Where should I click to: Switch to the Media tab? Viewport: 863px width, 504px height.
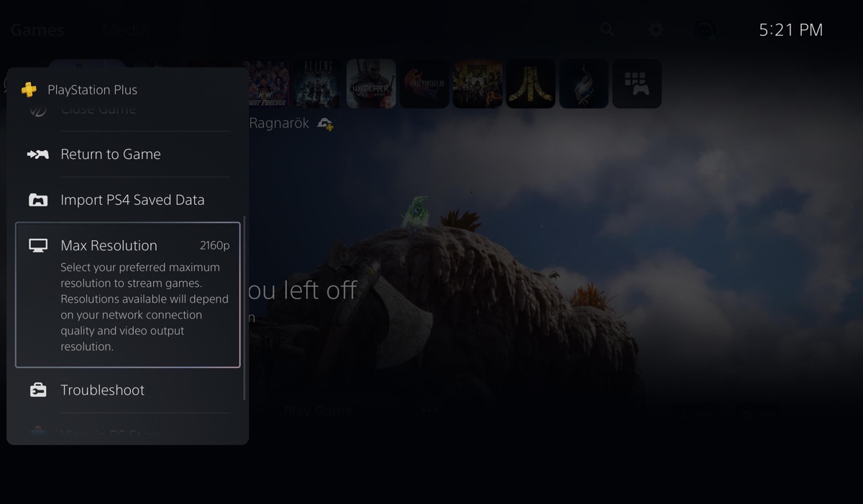tap(126, 30)
